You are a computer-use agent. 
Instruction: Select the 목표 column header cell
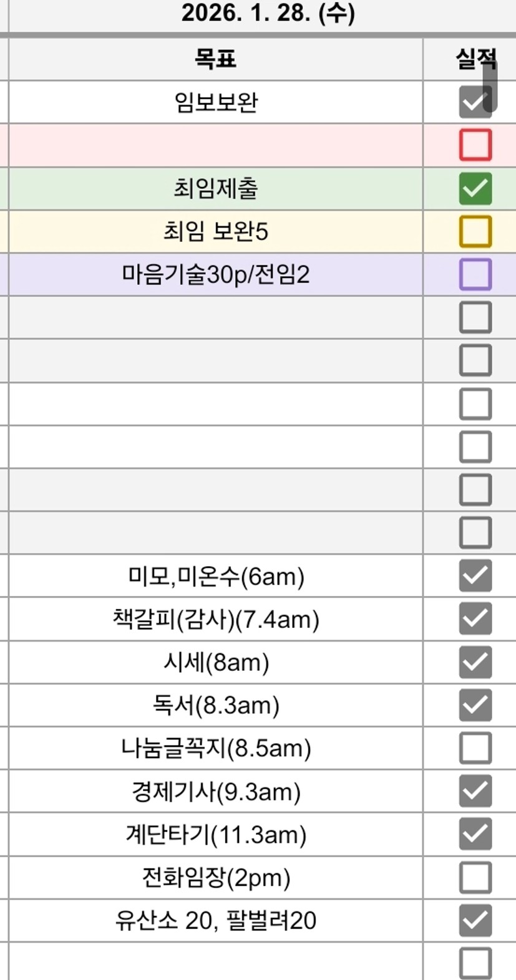pos(215,59)
